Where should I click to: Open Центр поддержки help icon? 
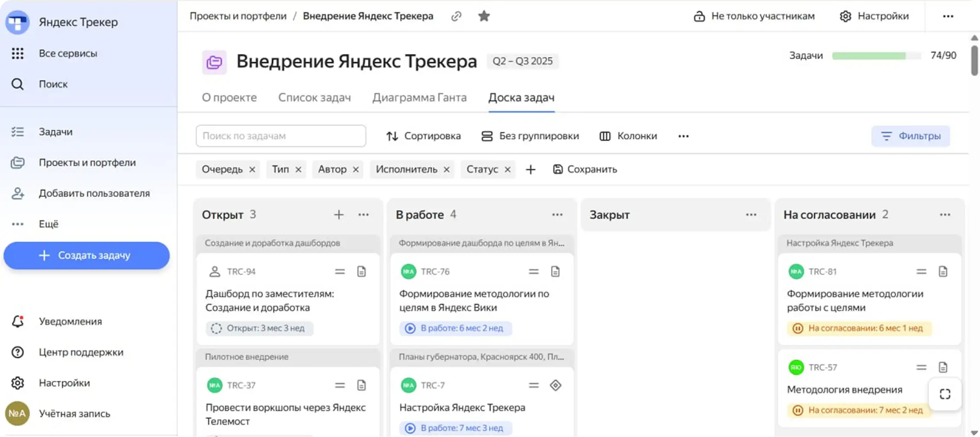point(17,352)
